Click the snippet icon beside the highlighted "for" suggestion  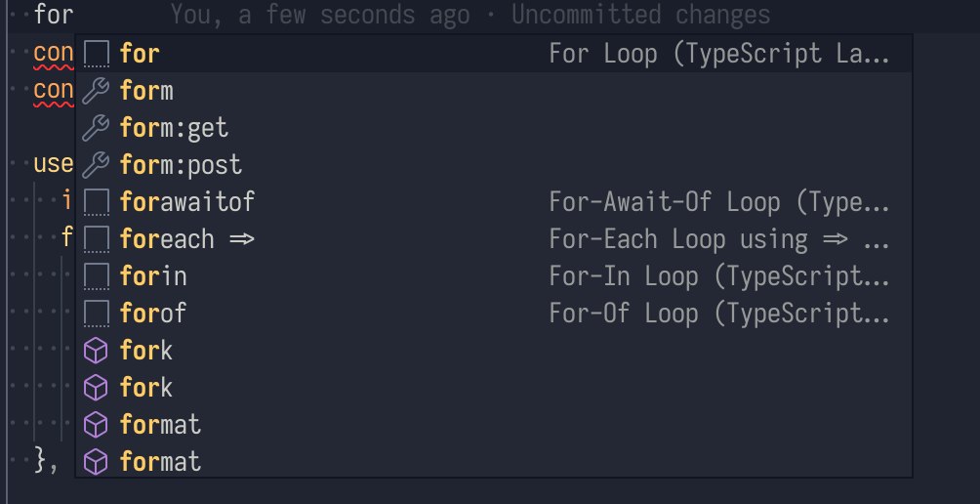(x=97, y=54)
